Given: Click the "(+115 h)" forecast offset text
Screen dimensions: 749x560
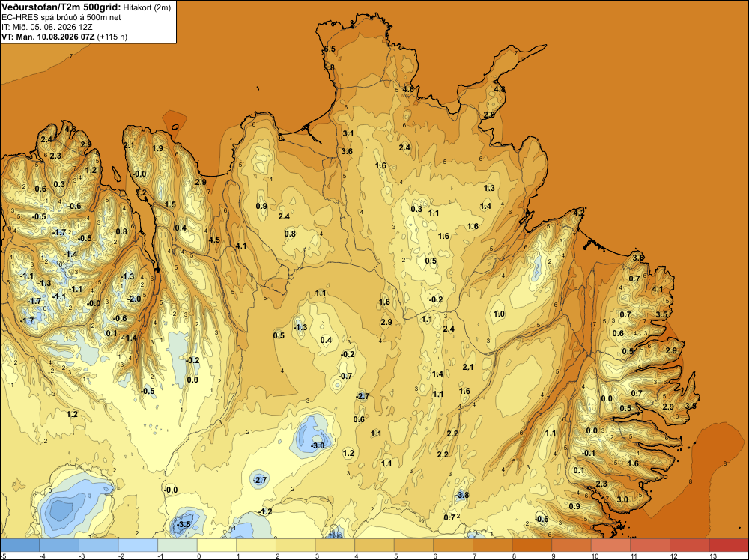Looking at the screenshot, I should pyautogui.click(x=112, y=37).
